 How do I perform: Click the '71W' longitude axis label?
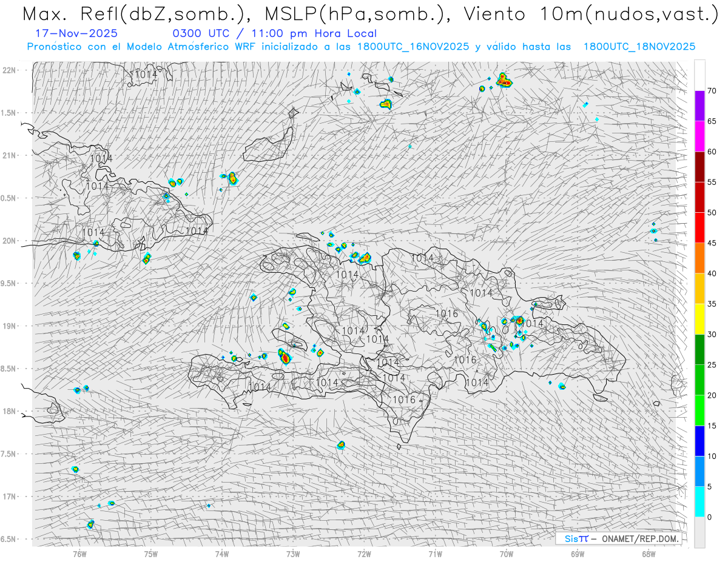pos(436,554)
